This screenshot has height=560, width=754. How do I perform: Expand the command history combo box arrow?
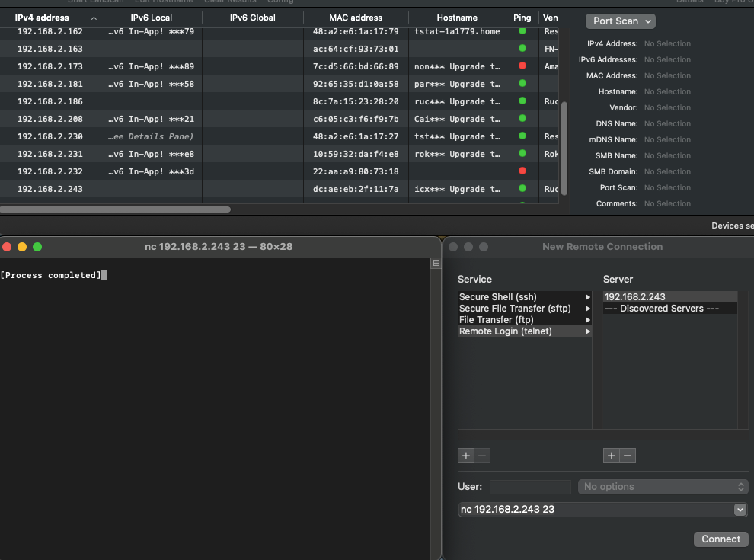pos(740,510)
